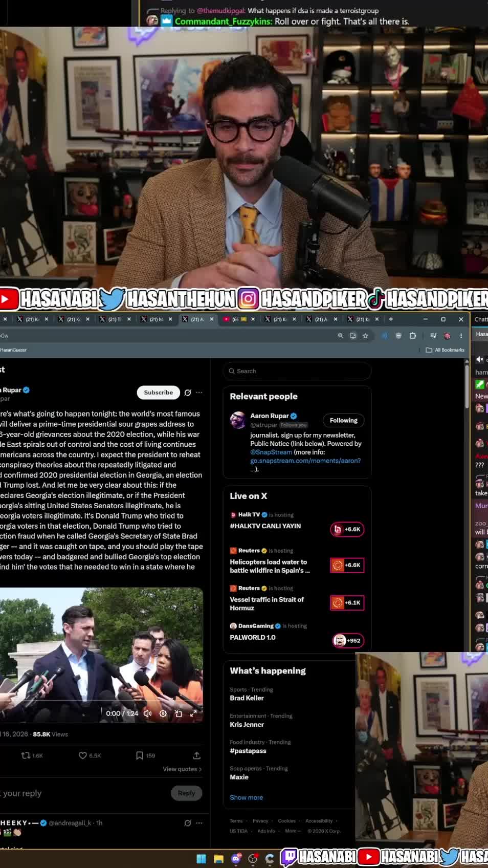Open File Explorer from the taskbar
Screen dimensions: 488x868
coord(219,859)
